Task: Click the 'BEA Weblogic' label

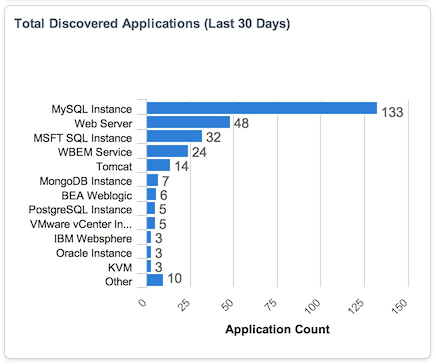Action: click(x=97, y=196)
